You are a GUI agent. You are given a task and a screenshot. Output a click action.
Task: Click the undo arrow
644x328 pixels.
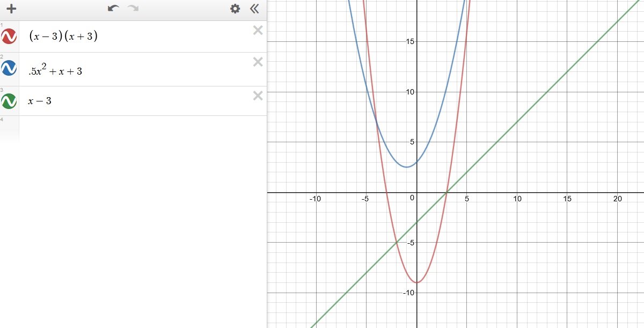(113, 9)
